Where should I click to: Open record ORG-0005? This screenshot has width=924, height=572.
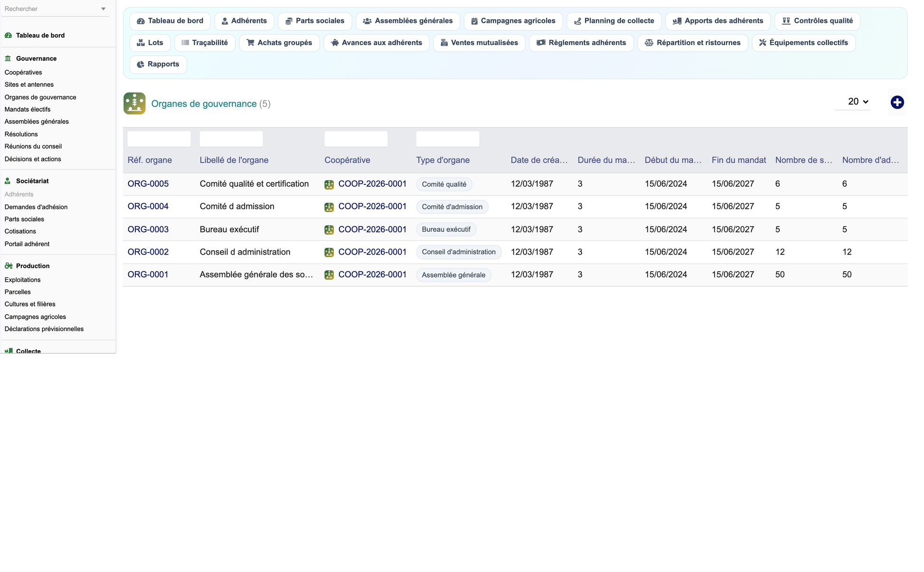(x=148, y=184)
